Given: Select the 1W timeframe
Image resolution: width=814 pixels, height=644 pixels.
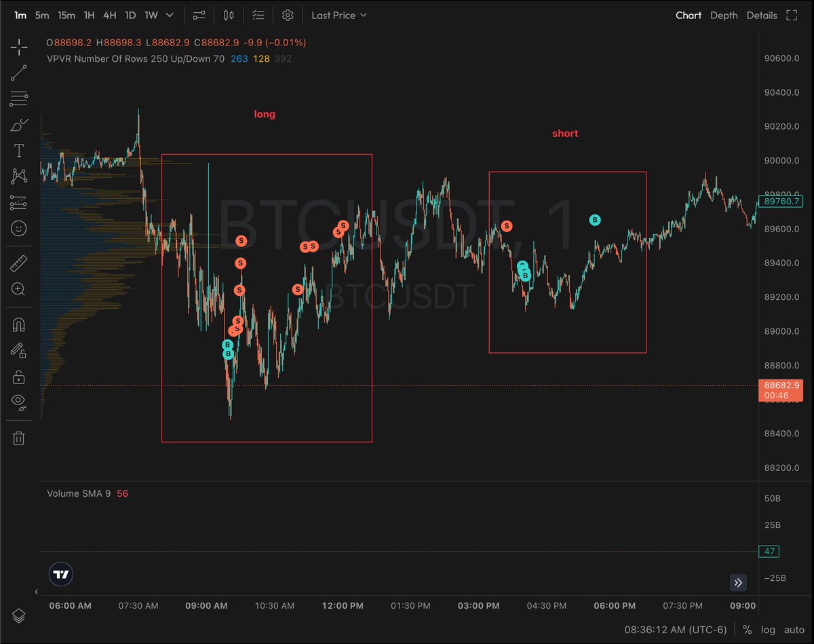Looking at the screenshot, I should coord(151,15).
